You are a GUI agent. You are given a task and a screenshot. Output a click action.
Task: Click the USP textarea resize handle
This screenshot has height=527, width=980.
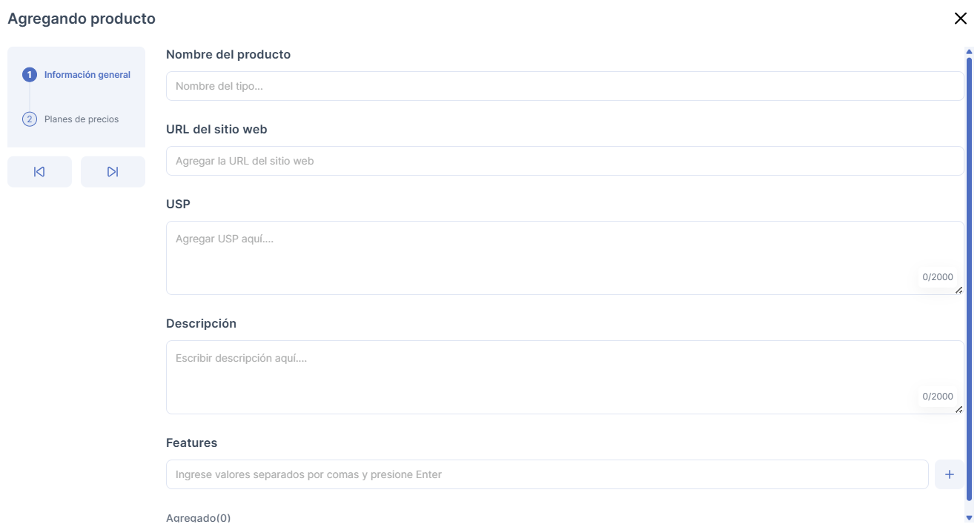click(x=959, y=290)
